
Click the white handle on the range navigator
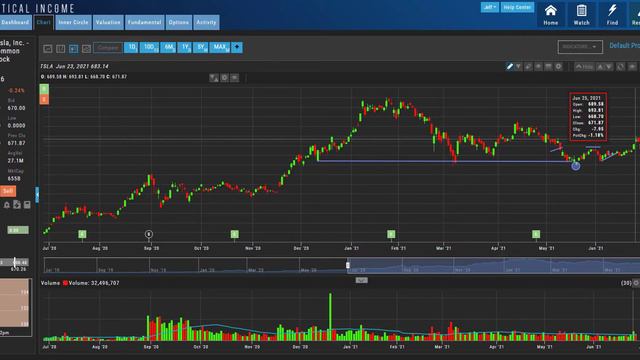[348, 265]
